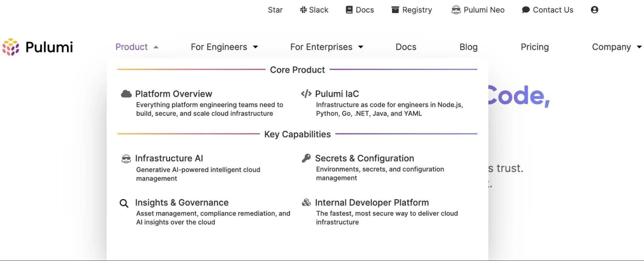The image size is (644, 261).
Task: Click the Internal Developer Platform cubes icon
Action: click(x=306, y=203)
